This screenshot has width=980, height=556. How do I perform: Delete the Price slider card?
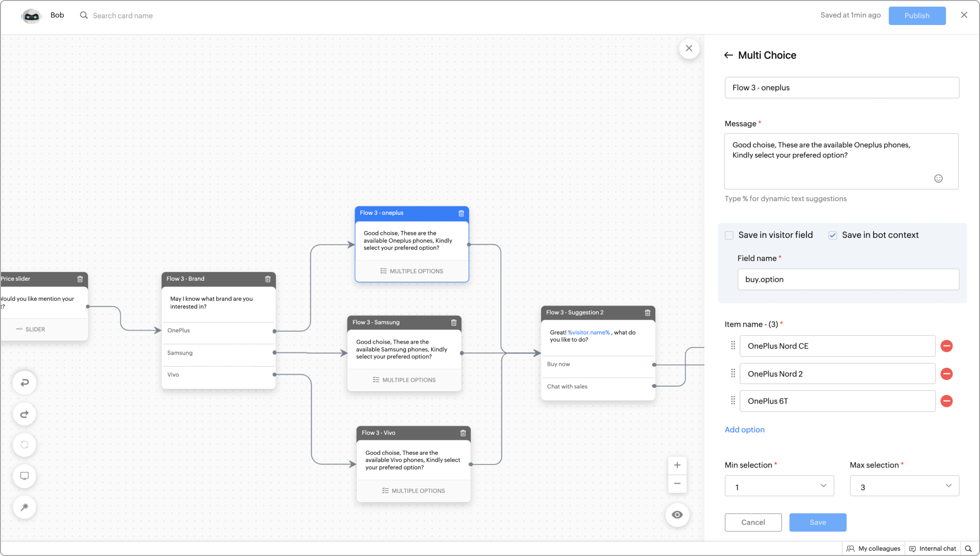(80, 279)
